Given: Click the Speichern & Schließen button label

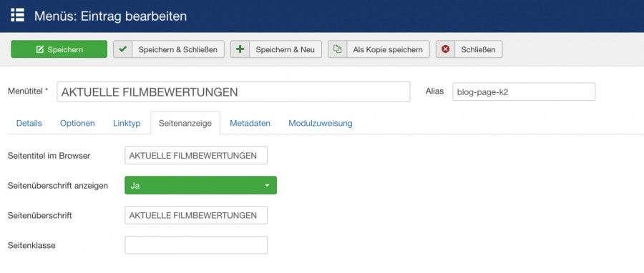Looking at the screenshot, I should point(178,49).
